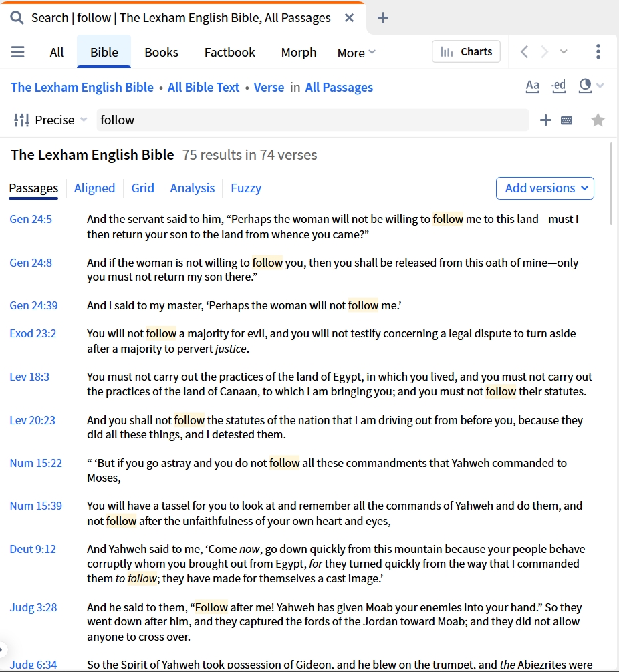
Task: Switch to the Analysis results view
Action: 192,188
